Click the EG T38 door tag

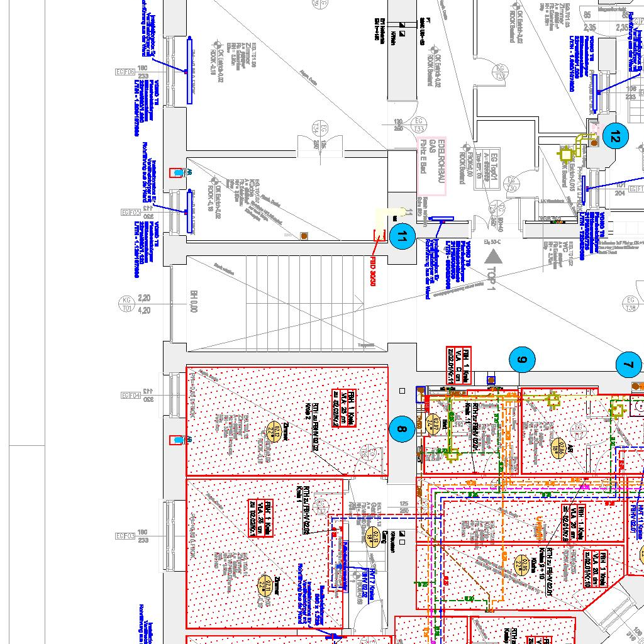coord(628,303)
